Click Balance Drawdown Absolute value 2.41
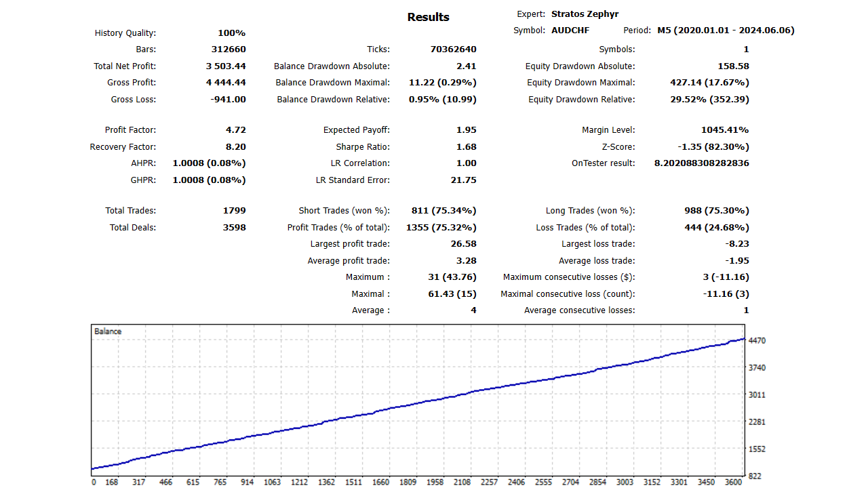 coord(467,66)
